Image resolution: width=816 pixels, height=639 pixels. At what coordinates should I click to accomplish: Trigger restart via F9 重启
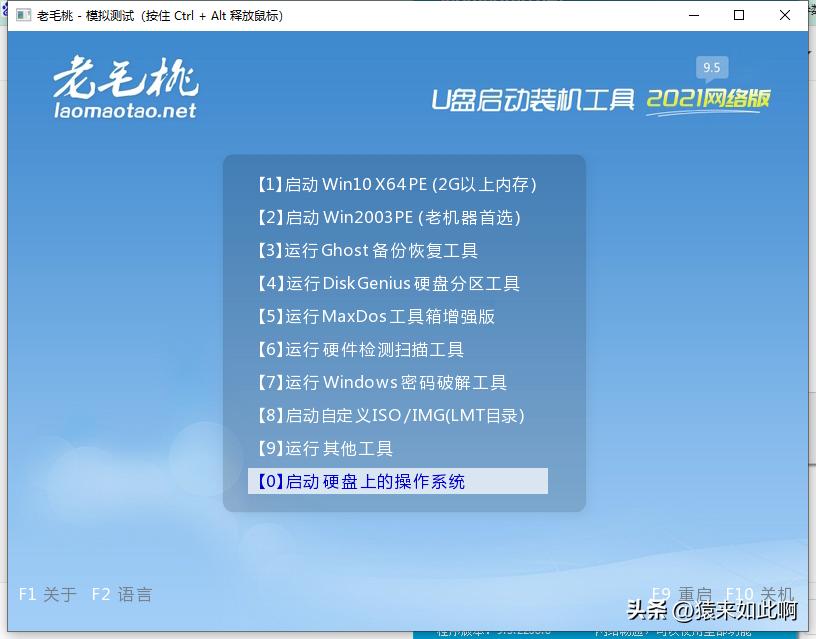pos(682,594)
